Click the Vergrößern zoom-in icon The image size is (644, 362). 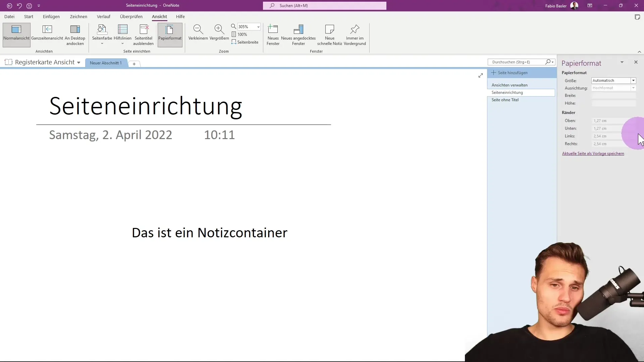[x=219, y=30]
